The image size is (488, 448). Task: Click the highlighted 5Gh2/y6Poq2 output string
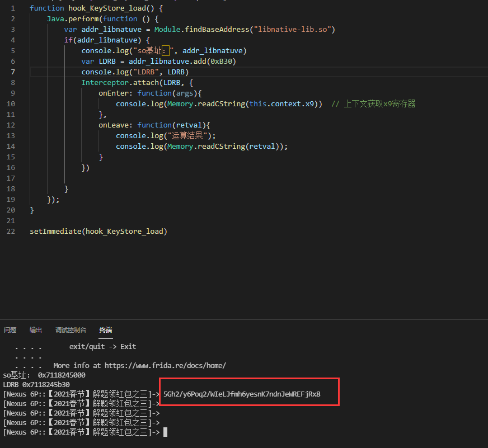tap(242, 394)
